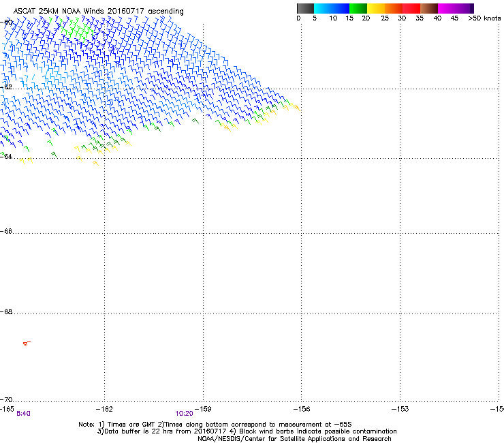Click the -68 latitude axis label
Image resolution: width=504 pixels, height=443 pixels.
[6, 311]
